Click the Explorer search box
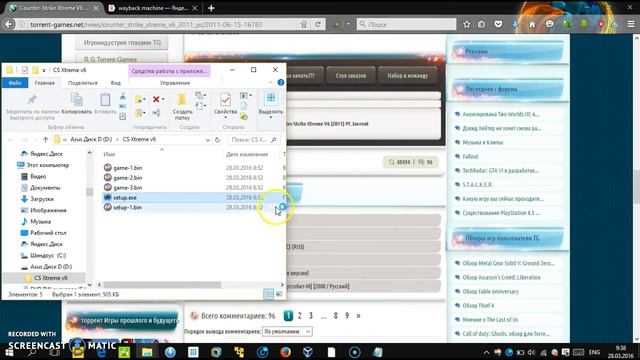 (254, 140)
